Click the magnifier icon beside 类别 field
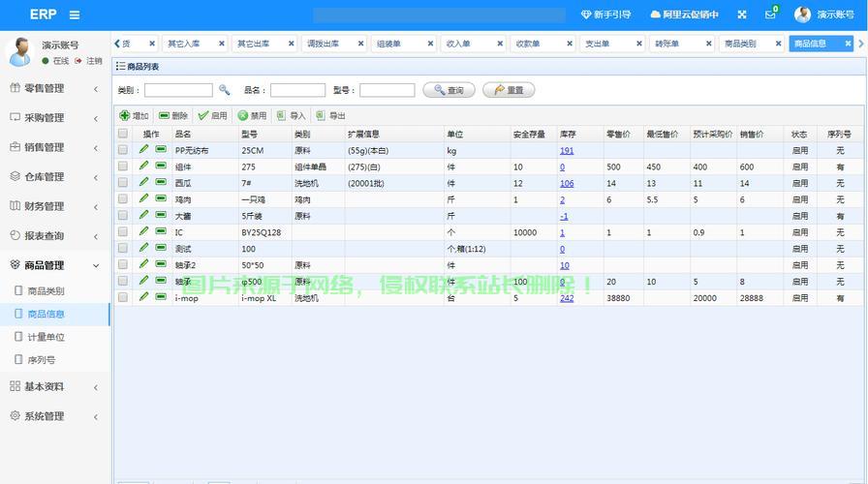 (224, 90)
